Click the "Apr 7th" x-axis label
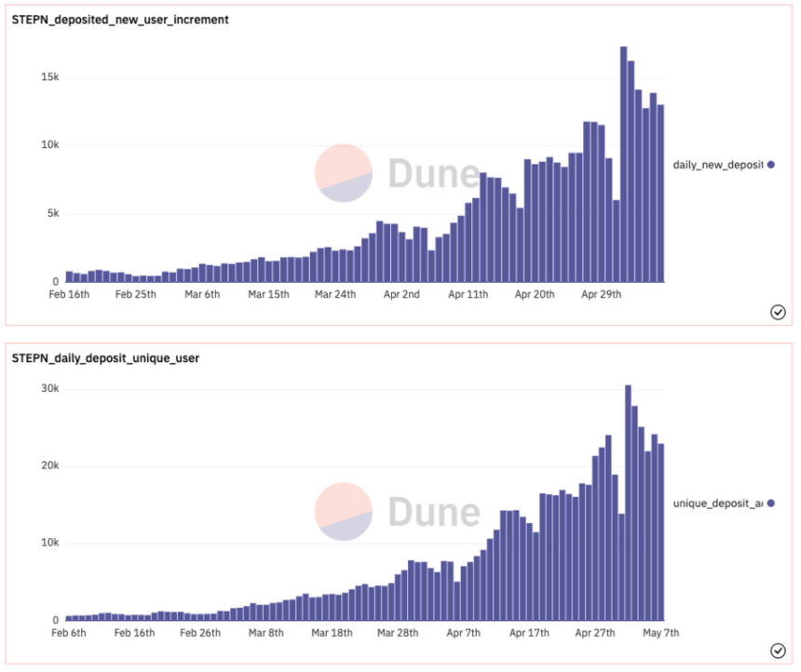801x672 pixels. pos(463,633)
